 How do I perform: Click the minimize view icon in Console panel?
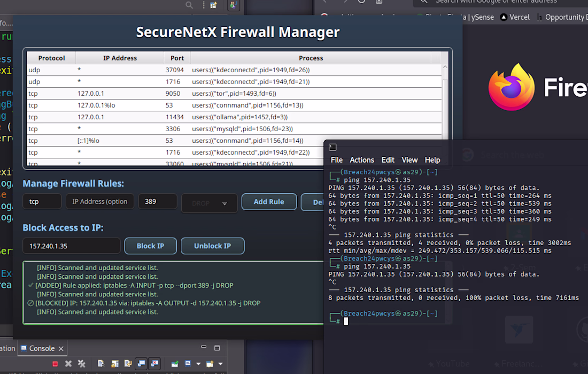204,347
